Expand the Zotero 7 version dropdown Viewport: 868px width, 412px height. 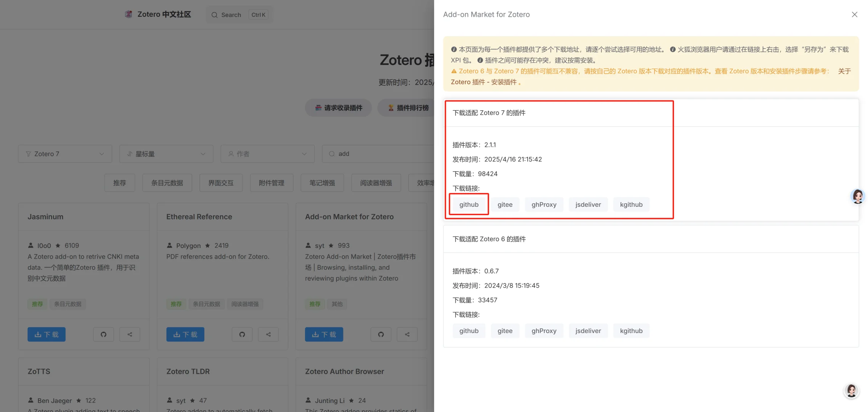pos(65,154)
